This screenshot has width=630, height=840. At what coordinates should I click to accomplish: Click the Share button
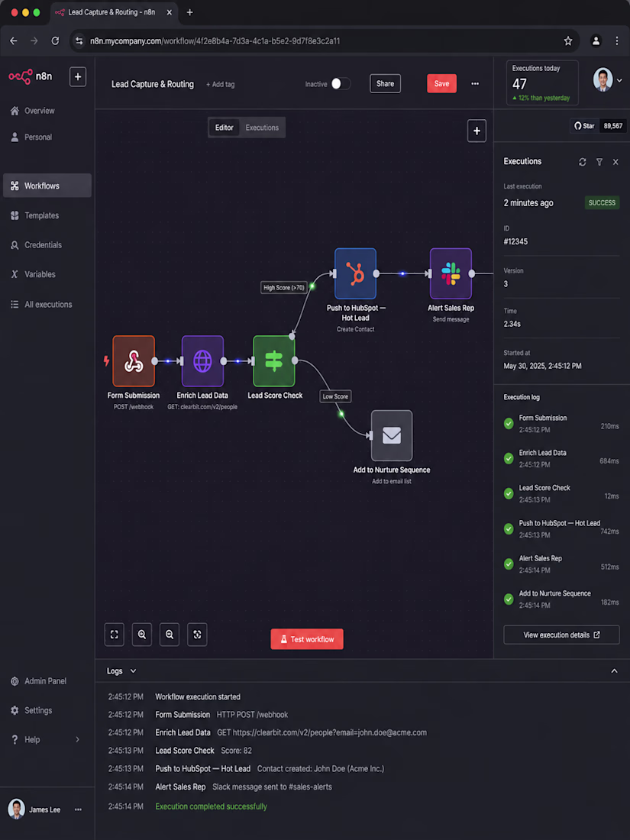[385, 83]
